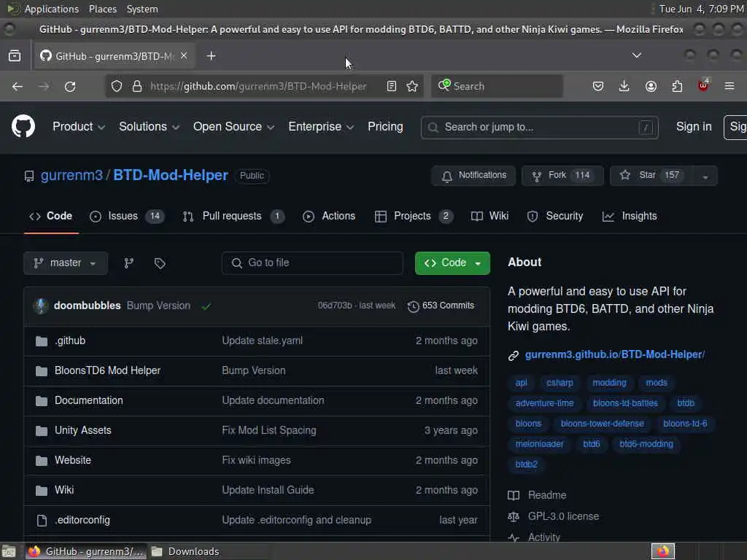Toggle reader view icon in address bar
747x560 pixels.
pyautogui.click(x=392, y=86)
